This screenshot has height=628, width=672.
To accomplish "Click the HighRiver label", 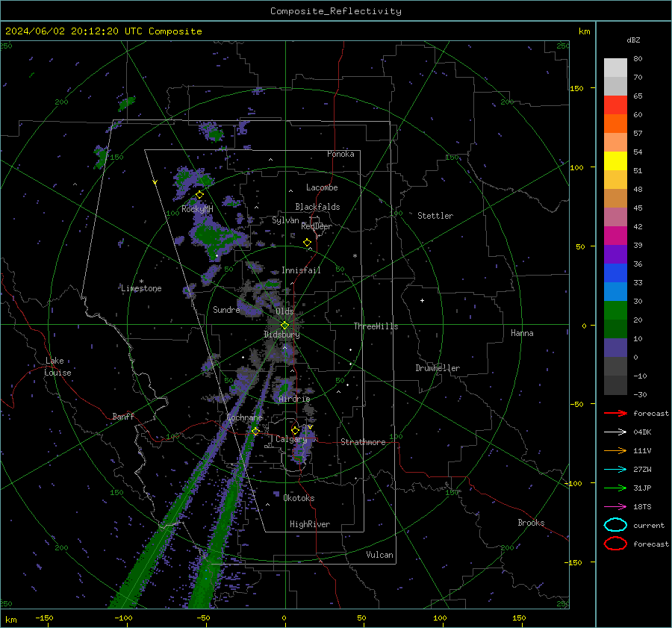I will click(x=309, y=525).
